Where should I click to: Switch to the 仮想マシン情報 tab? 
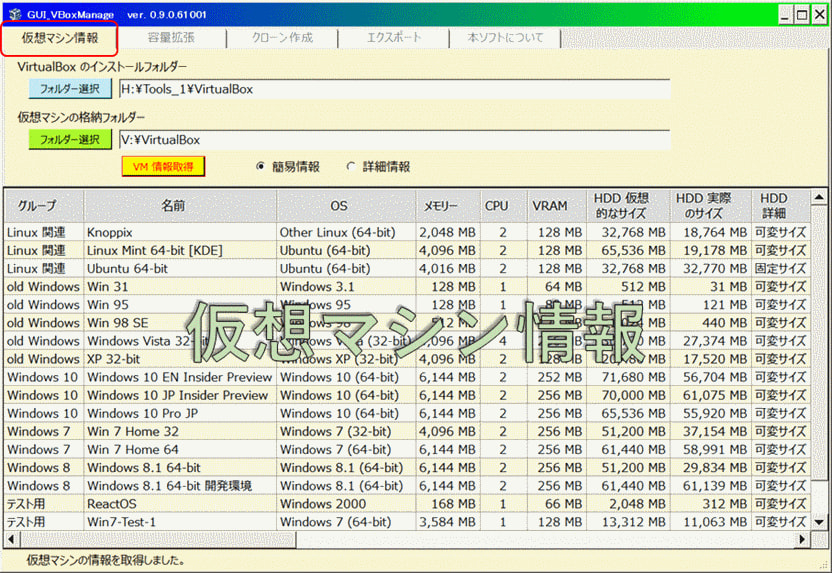(x=59, y=38)
